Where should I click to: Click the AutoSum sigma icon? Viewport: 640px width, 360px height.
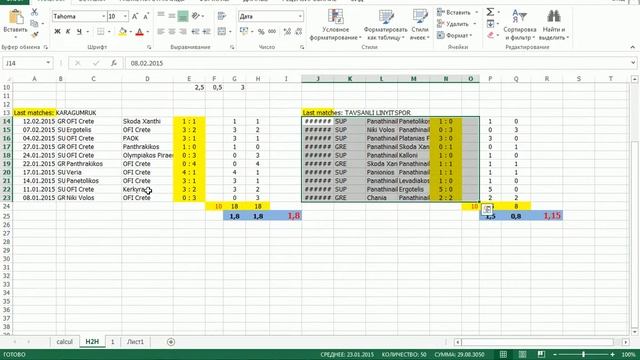click(490, 12)
